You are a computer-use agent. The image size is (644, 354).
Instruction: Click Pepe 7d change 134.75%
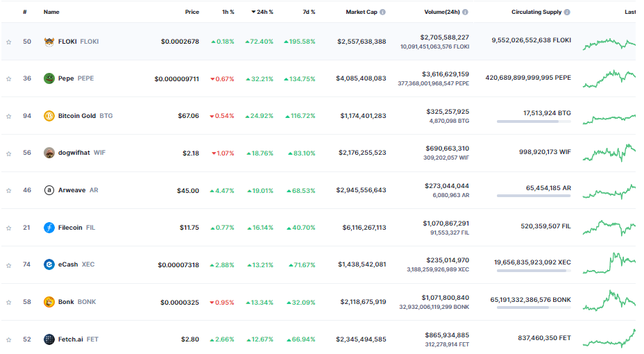(299, 79)
